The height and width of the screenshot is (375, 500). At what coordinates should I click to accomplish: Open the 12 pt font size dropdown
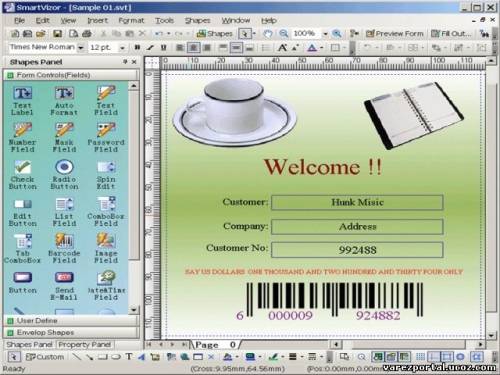(x=122, y=48)
